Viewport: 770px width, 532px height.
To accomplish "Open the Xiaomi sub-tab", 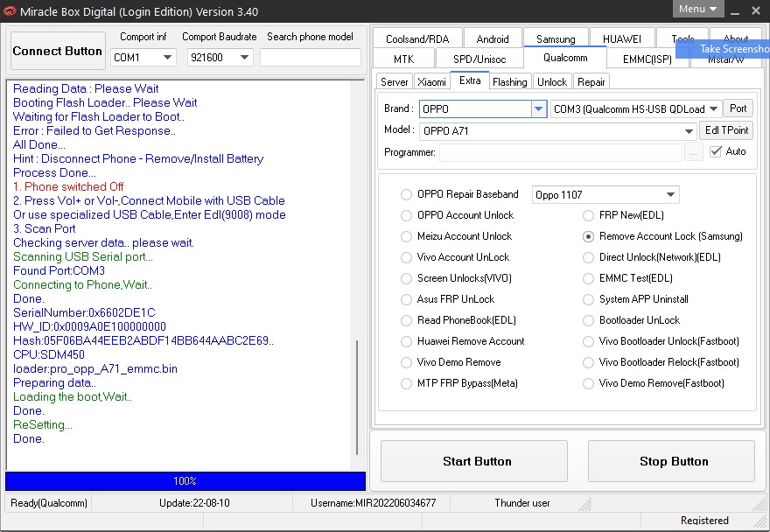I will 431,82.
